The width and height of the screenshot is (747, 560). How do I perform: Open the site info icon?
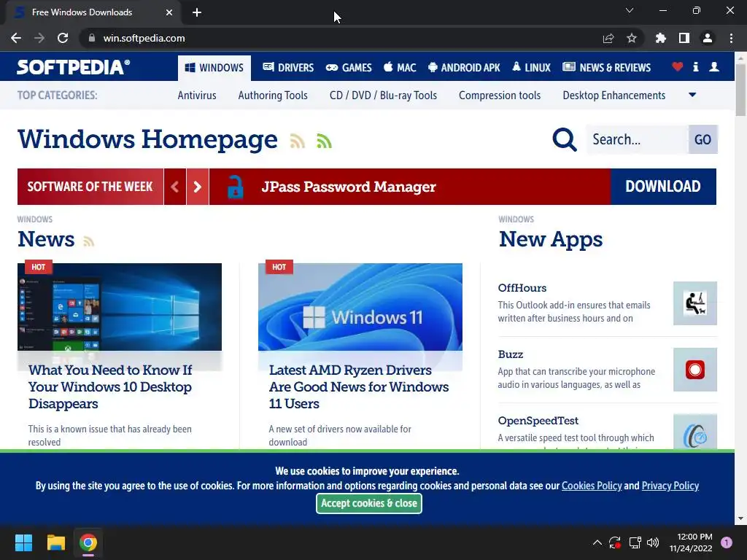pyautogui.click(x=696, y=67)
